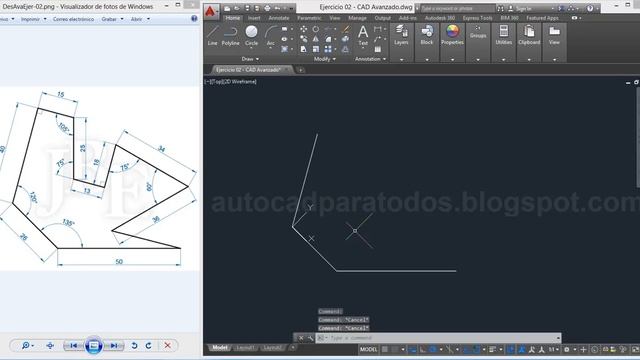The height and width of the screenshot is (360, 640).
Task: Click the Plot printer icon in quick access
Action: coord(267,8)
